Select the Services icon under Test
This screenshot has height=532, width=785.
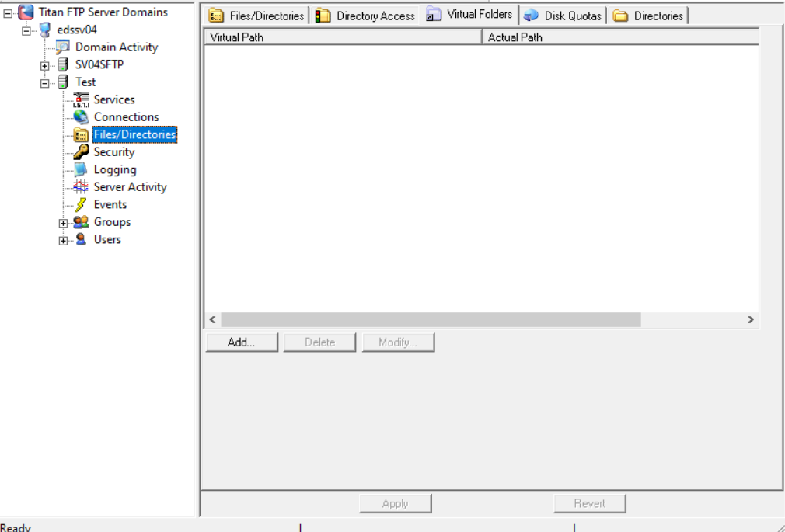(82, 99)
